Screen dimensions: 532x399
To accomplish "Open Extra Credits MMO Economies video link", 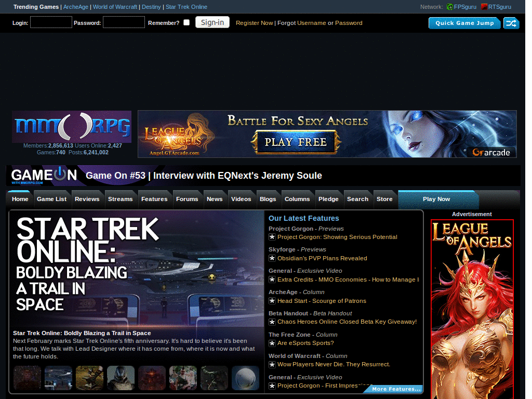I will (x=348, y=280).
